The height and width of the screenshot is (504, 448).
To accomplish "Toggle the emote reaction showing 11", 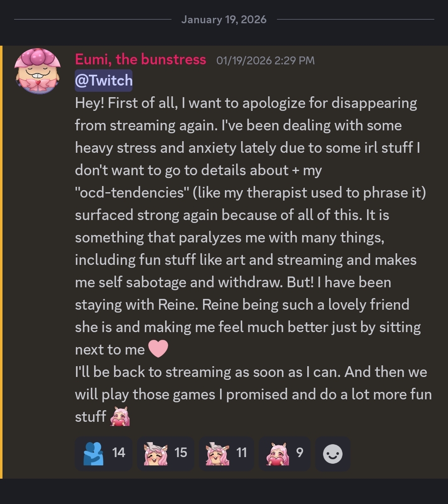I will [226, 453].
